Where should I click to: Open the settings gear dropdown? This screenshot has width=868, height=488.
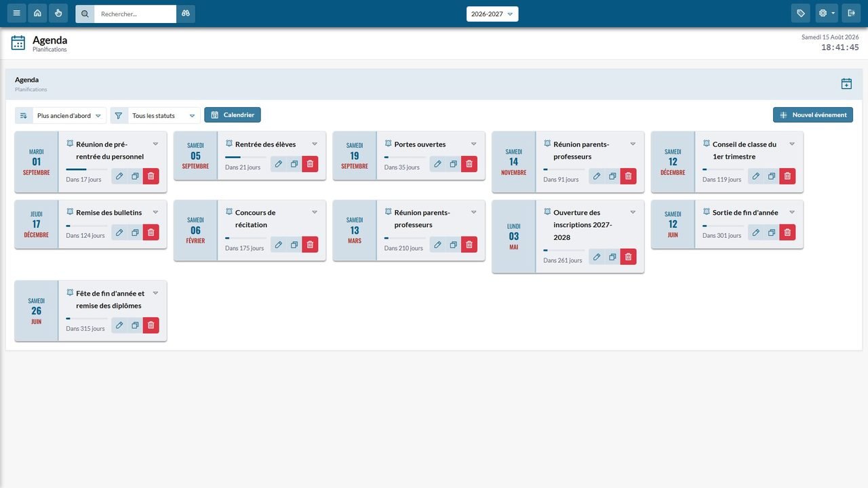tap(827, 14)
